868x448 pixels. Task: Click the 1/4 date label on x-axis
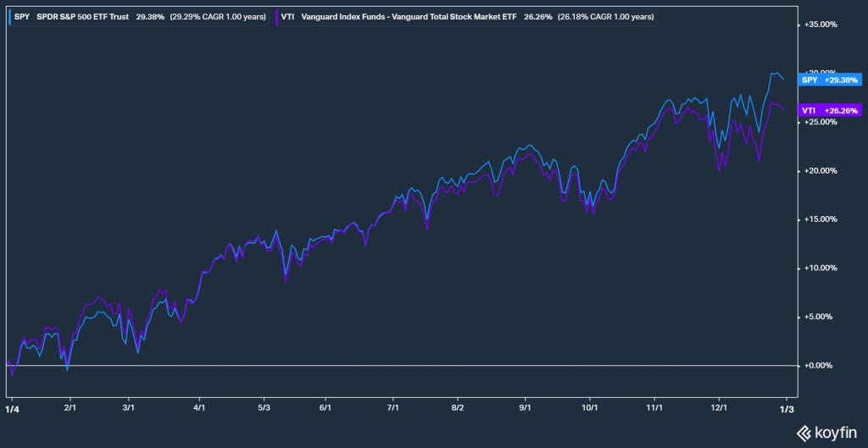(11, 408)
